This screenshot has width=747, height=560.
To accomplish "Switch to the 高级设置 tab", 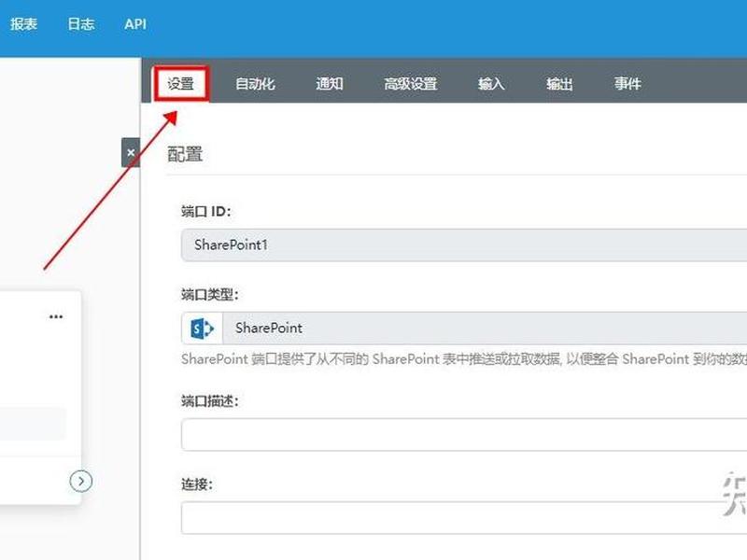I will click(x=411, y=84).
